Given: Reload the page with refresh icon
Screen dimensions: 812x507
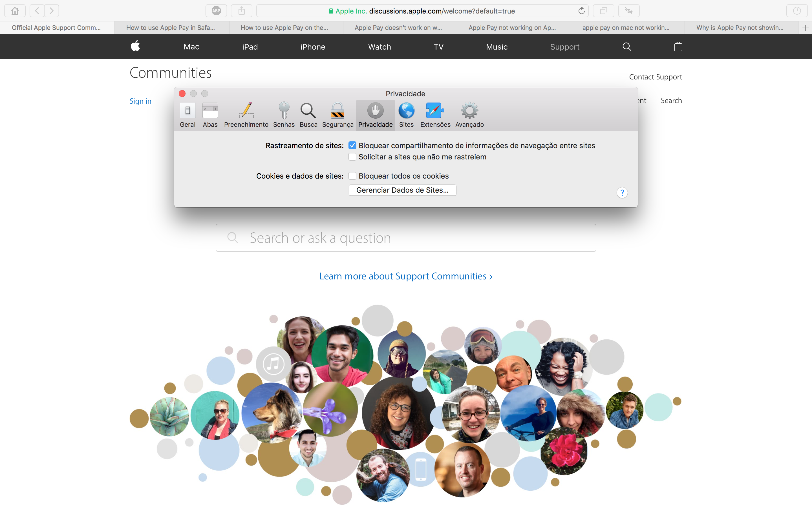Looking at the screenshot, I should (581, 11).
